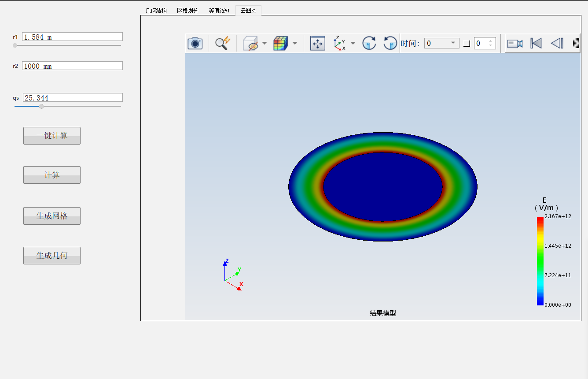The height and width of the screenshot is (379, 588).
Task: Step back one animation frame
Action: tap(557, 43)
